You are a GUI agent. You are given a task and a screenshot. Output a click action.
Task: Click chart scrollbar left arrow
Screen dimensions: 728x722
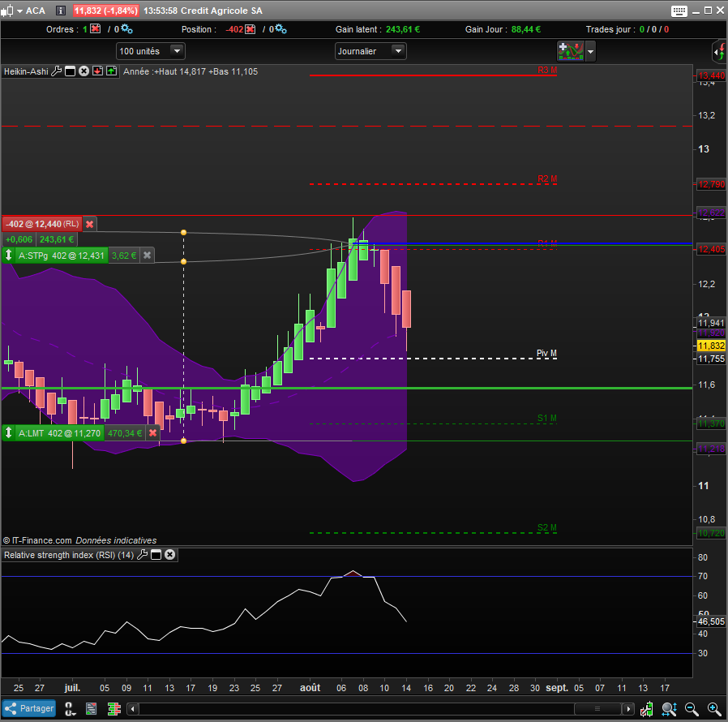133,709
